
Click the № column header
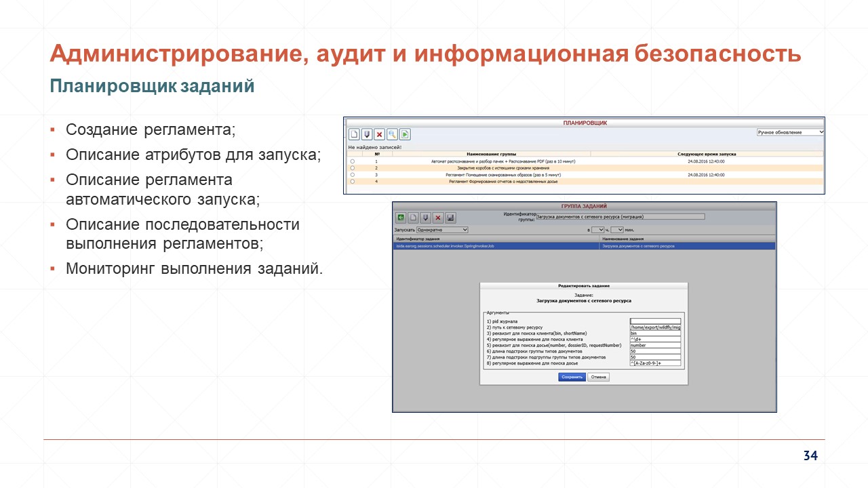pyautogui.click(x=376, y=155)
